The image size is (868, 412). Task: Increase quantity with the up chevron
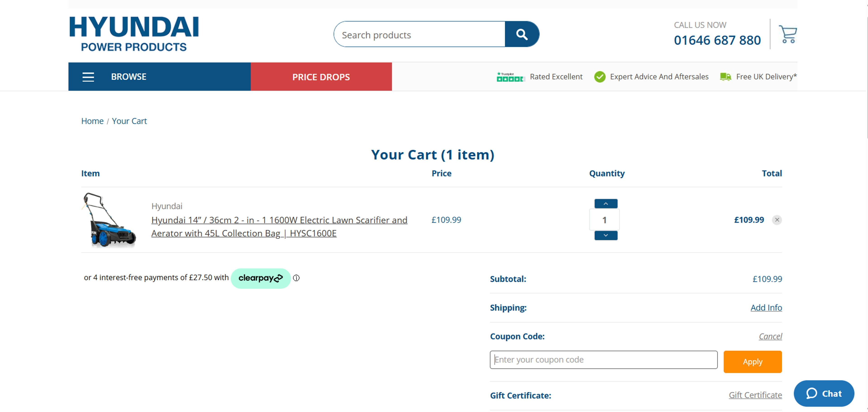tap(605, 203)
